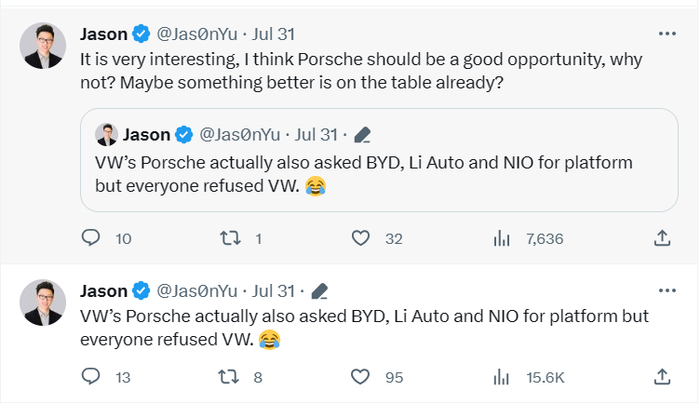Click the edited pencil icon on the second tweet
This screenshot has height=404, width=700.
[321, 291]
